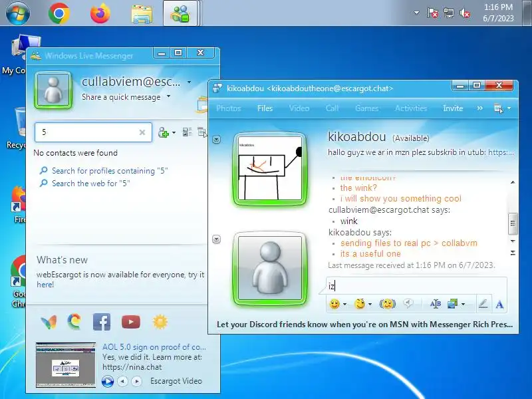
Task: Open the winks dropdown arrow
Action: click(x=370, y=304)
